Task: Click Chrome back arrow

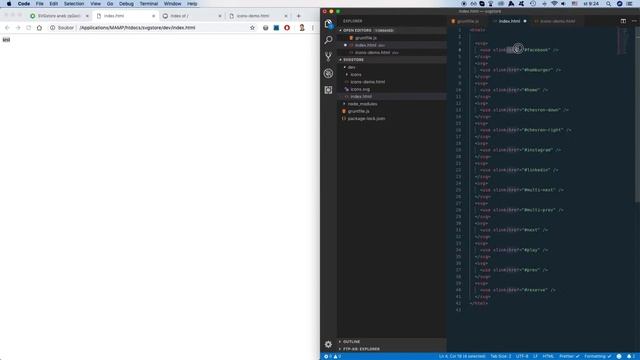Action: pos(7,28)
